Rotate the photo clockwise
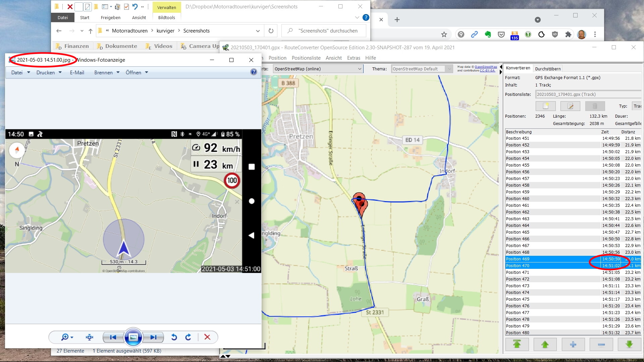 click(188, 337)
